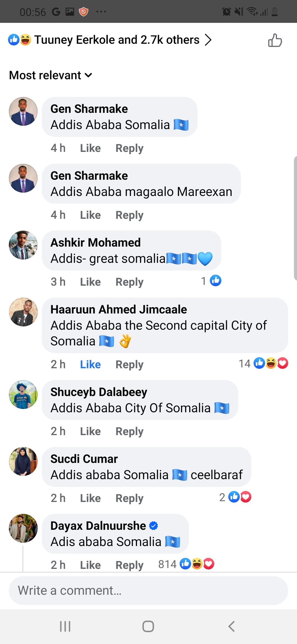Tap the thumbs-up icon at top right

275,40
